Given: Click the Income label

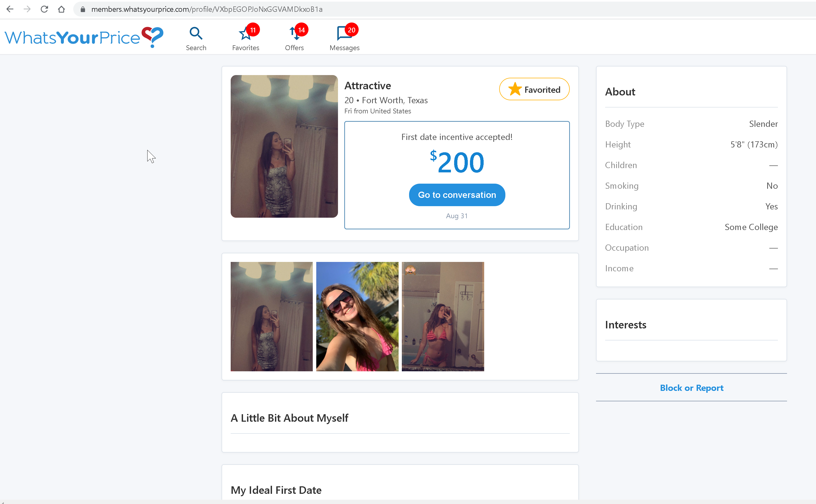Looking at the screenshot, I should tap(619, 269).
